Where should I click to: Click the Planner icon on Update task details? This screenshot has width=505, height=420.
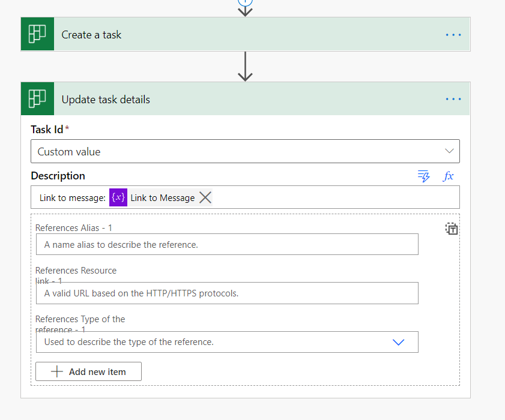(x=37, y=99)
